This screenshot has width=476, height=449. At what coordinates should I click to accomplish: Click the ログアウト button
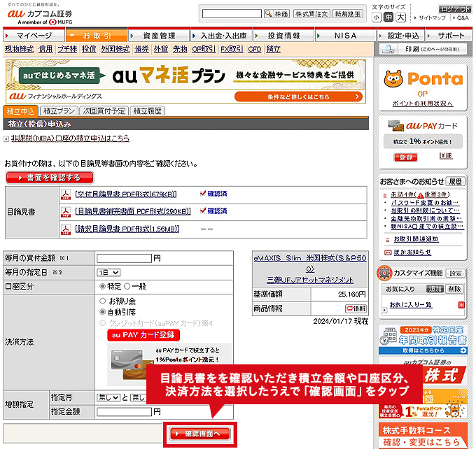click(x=455, y=9)
